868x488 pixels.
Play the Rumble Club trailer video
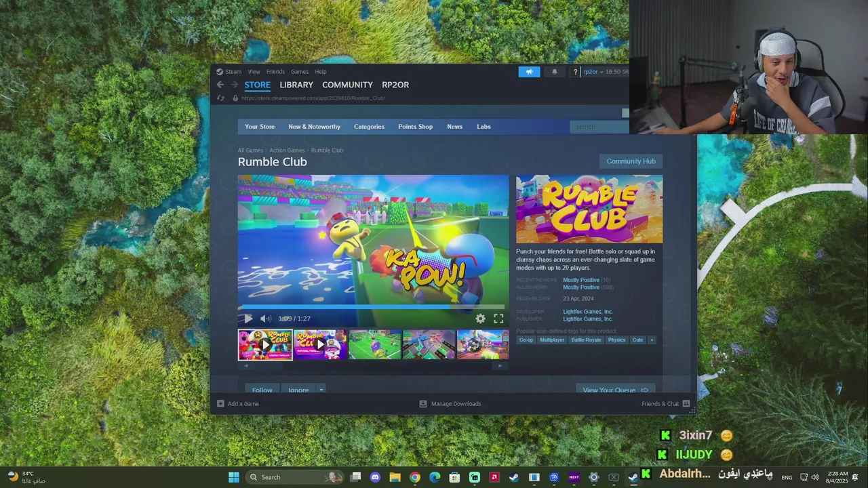pyautogui.click(x=248, y=319)
